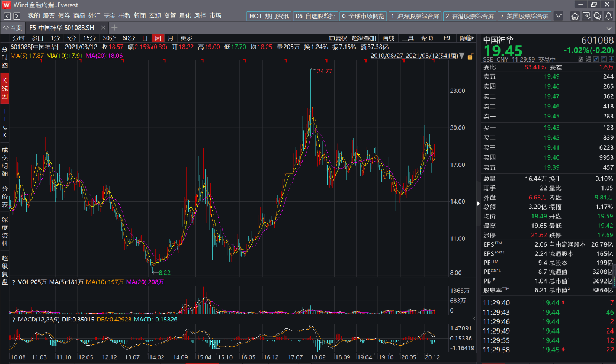Close the F5-中国神华 601088.SH tab
616x364 pixels.
103,27
